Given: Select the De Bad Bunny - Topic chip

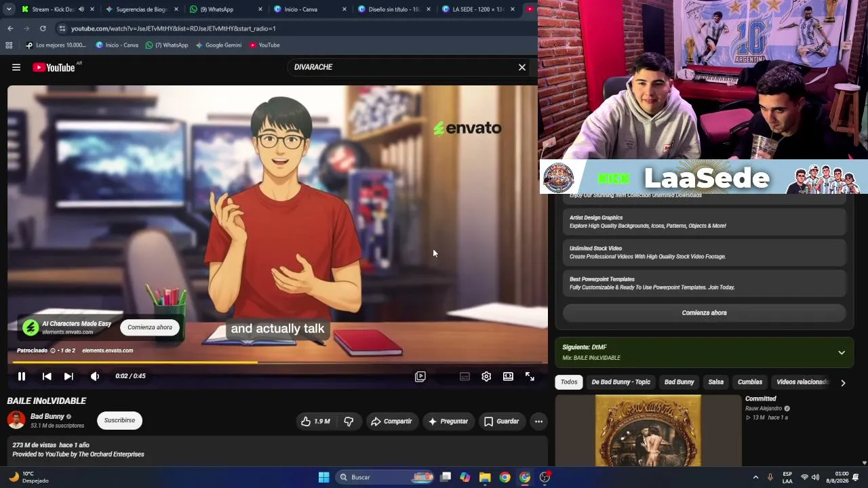Looking at the screenshot, I should coord(620,382).
